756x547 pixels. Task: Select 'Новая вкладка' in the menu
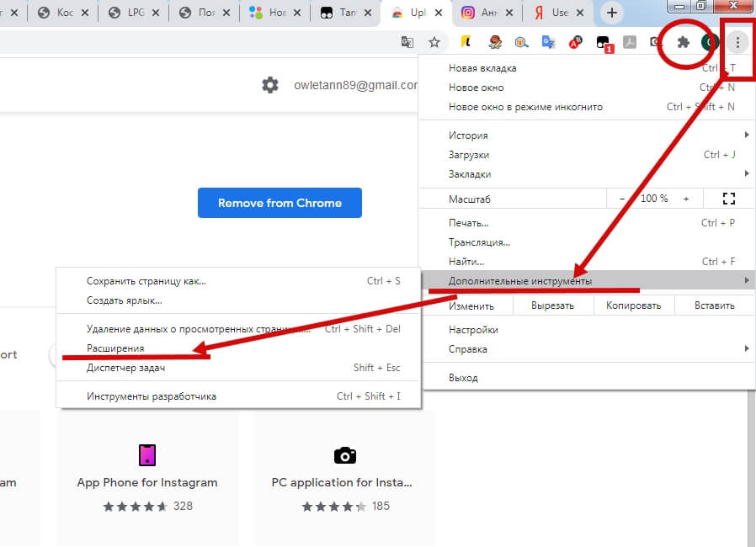pos(586,68)
